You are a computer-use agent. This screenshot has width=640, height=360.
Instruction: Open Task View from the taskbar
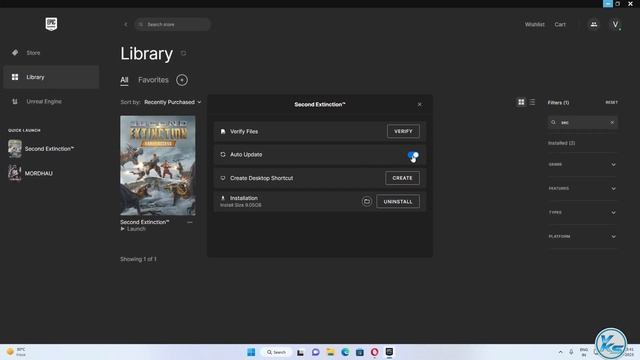300,352
